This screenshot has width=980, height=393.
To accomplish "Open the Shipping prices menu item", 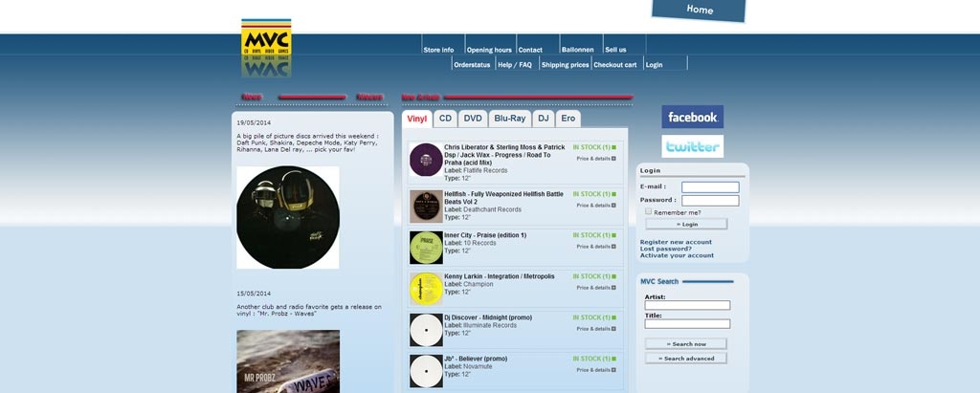I will [565, 65].
